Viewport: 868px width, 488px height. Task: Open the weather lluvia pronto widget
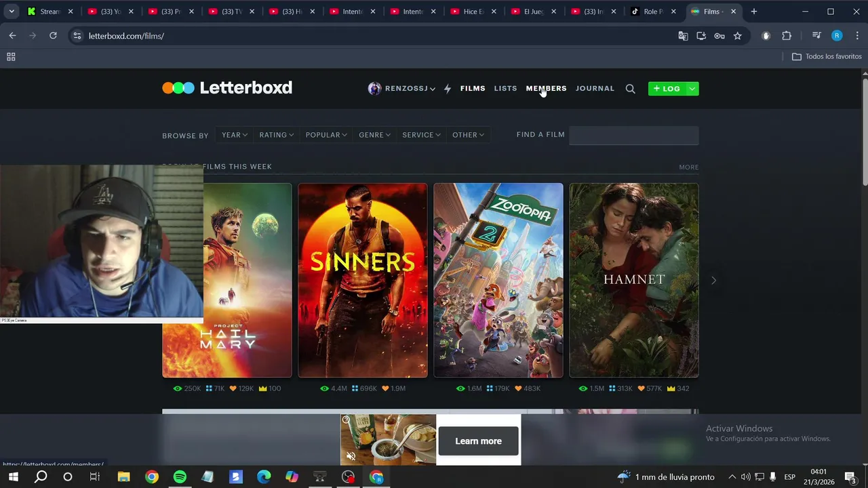pos(665,476)
